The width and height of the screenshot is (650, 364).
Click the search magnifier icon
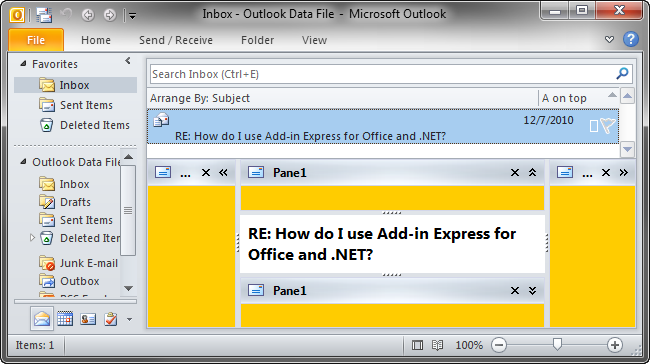tap(622, 74)
